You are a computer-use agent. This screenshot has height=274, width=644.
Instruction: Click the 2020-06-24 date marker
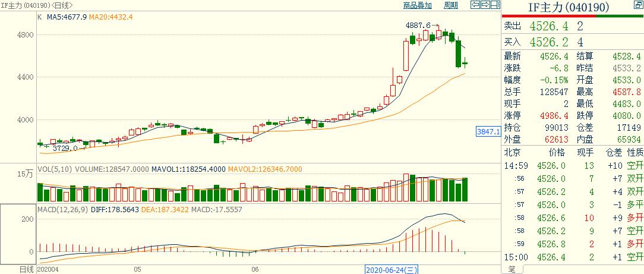coord(392,269)
